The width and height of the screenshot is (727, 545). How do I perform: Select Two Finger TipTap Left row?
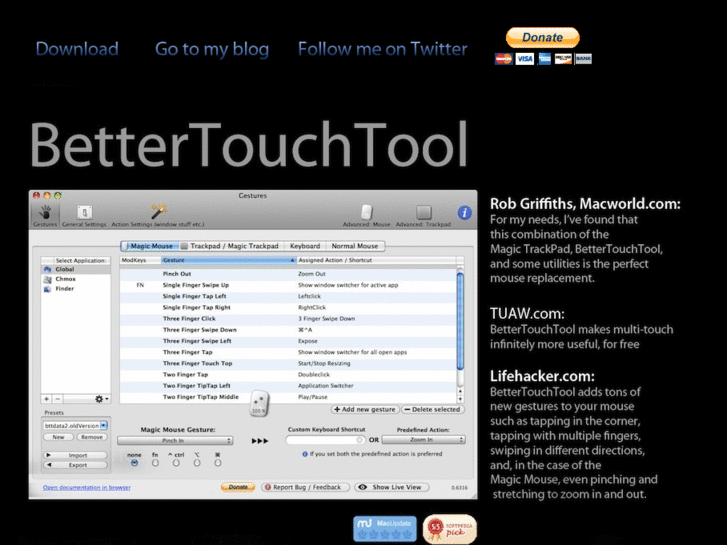click(288, 386)
